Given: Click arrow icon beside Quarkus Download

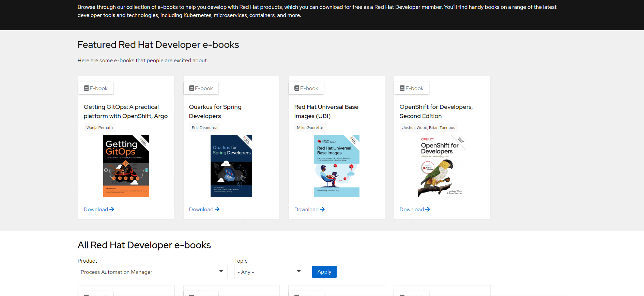Looking at the screenshot, I should 217,210.
